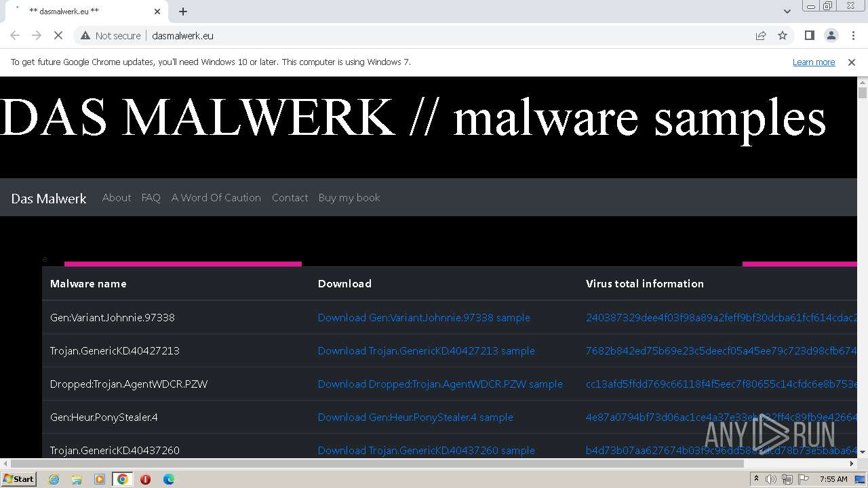
Task: Open the clock showing 7:55 AM
Action: tap(833, 479)
